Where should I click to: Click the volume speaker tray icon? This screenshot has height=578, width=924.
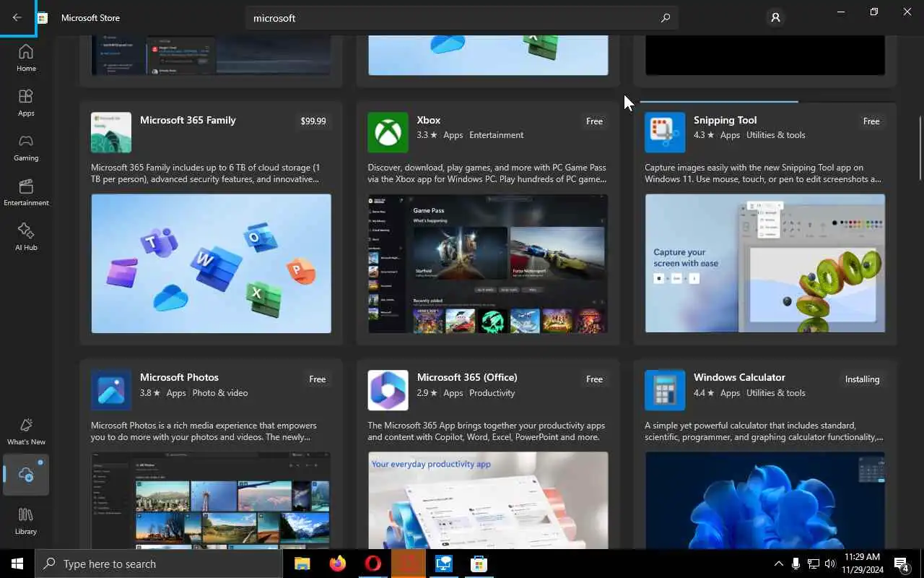coord(830,564)
